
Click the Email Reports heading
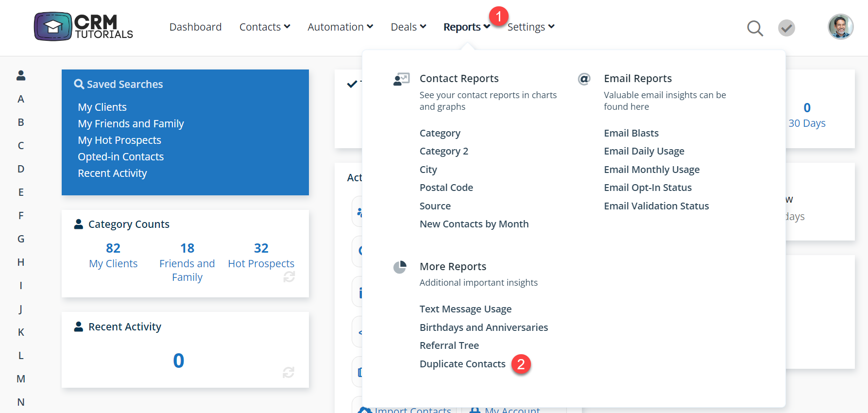pos(638,79)
